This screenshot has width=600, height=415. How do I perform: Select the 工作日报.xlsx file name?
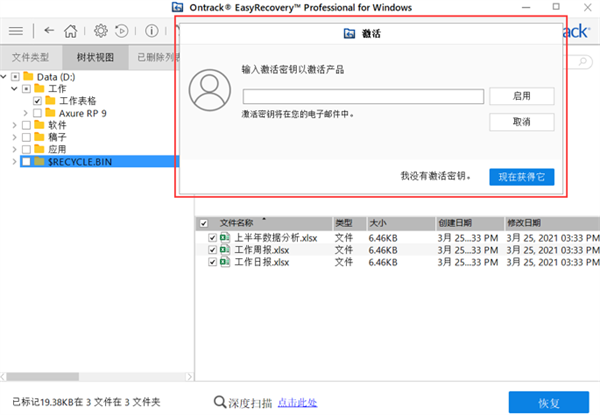(x=261, y=262)
